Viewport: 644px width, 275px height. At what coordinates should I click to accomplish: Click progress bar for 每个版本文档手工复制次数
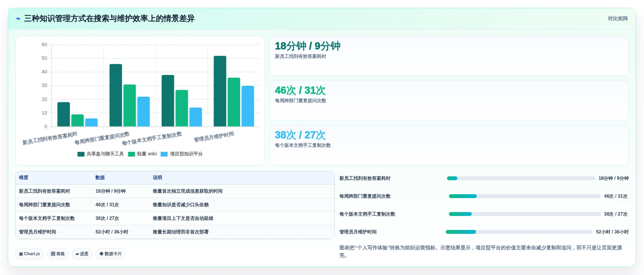(x=525, y=214)
